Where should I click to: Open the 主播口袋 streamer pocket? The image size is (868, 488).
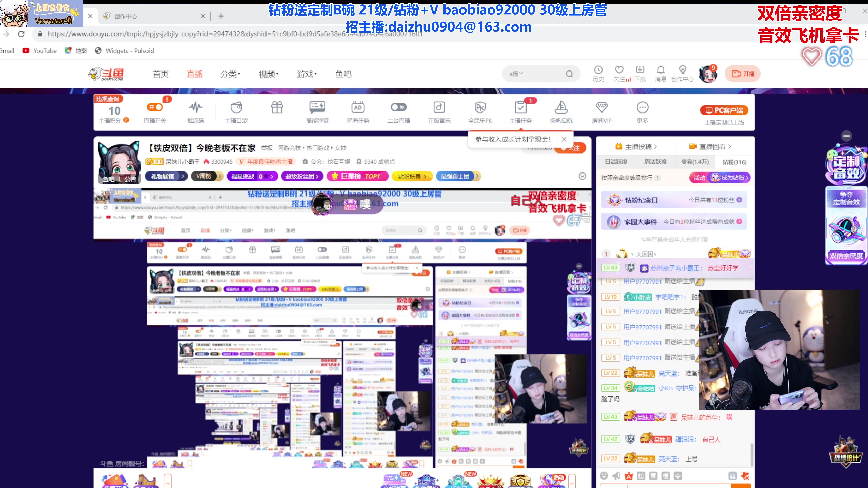pos(236,113)
